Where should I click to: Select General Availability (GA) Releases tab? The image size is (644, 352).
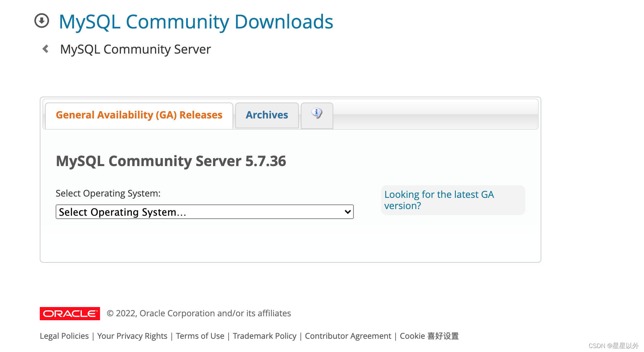(x=139, y=115)
